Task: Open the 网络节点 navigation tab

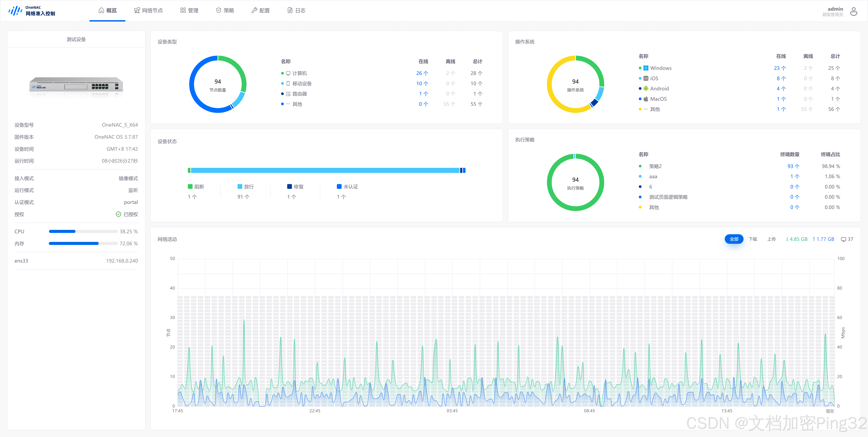Action: point(148,11)
